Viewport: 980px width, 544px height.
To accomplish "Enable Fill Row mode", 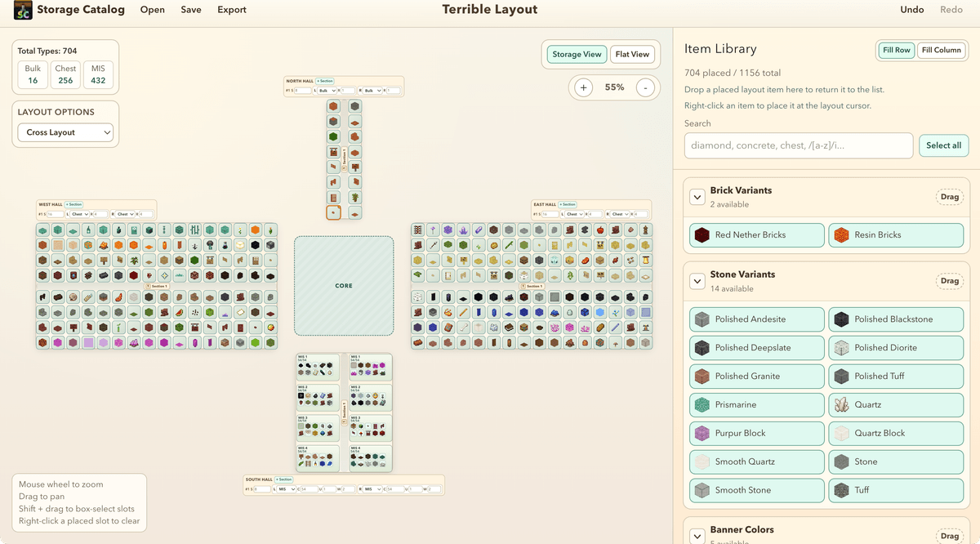I will point(896,50).
